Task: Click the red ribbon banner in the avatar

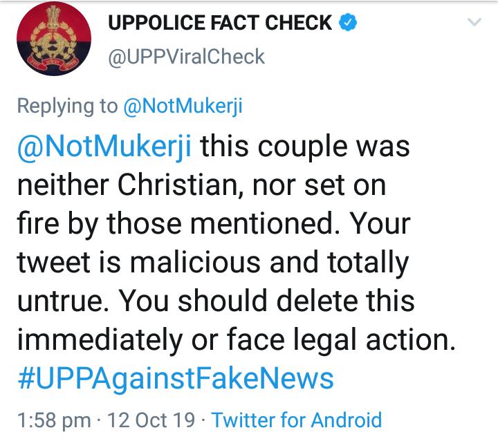Action: (53, 62)
